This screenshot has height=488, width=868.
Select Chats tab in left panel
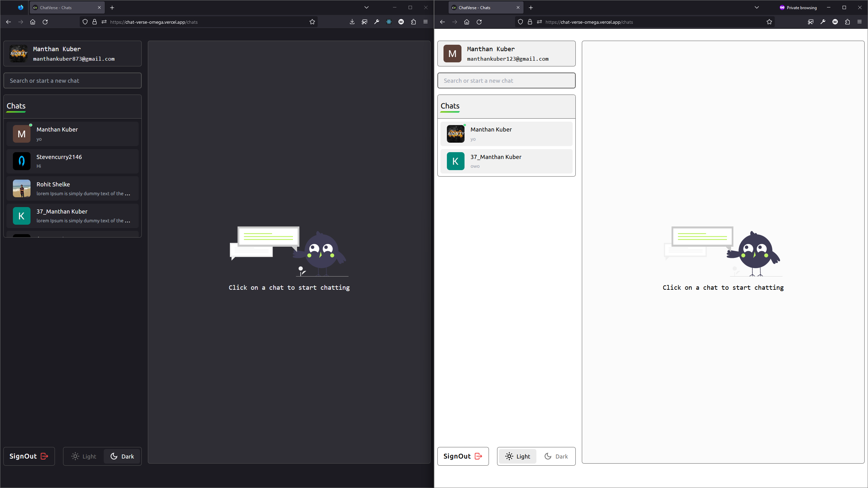16,105
